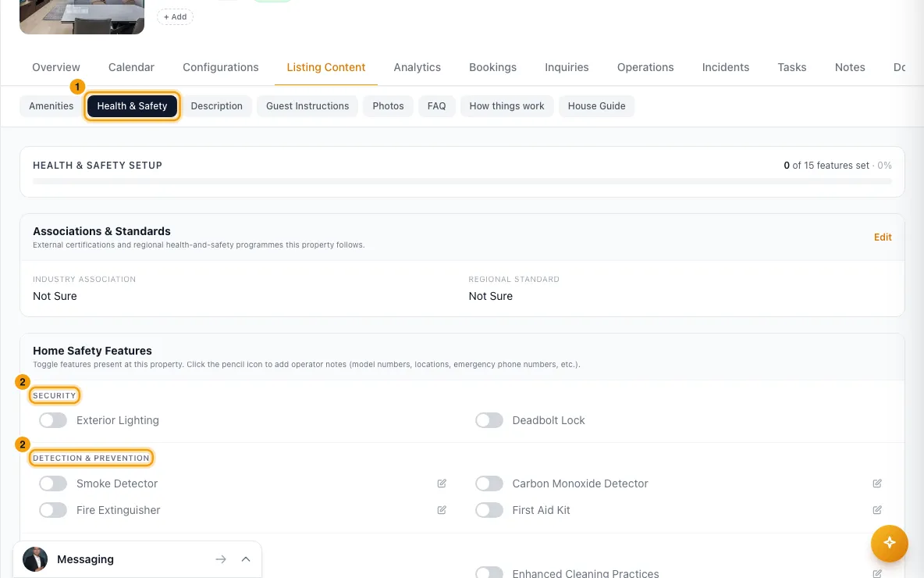Switch to the Calendar tab
Image resolution: width=924 pixels, height=578 pixels.
[x=131, y=67]
